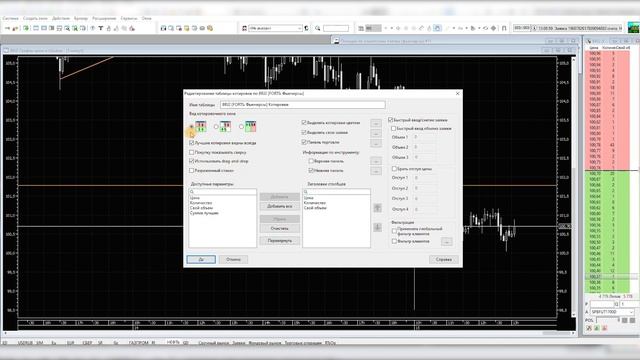Image resolution: width=640 pixels, height=360 pixels.
Task: Click the leftmost arrow icon in the main toolbar
Action: point(7,28)
